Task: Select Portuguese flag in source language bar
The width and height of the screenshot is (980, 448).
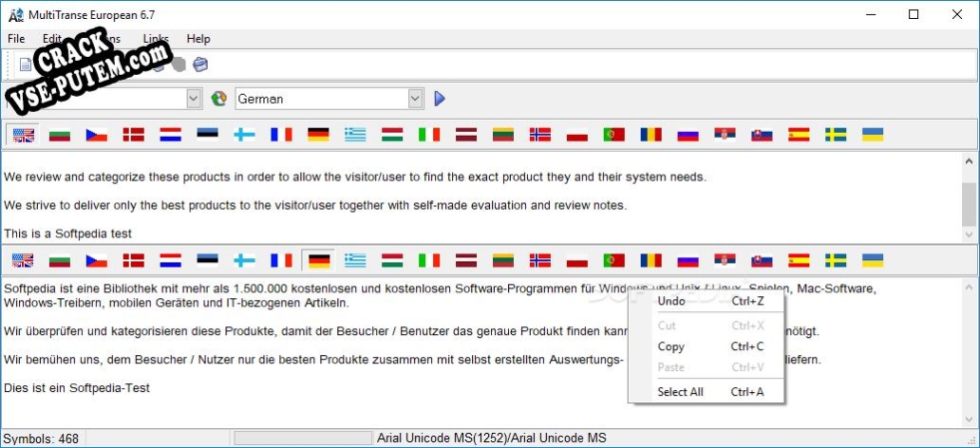Action: [614, 135]
